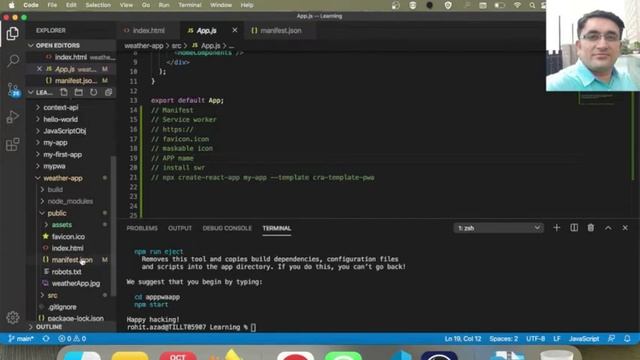Expand the JavaScriptObj folder
640x360 pixels.
[64, 131]
